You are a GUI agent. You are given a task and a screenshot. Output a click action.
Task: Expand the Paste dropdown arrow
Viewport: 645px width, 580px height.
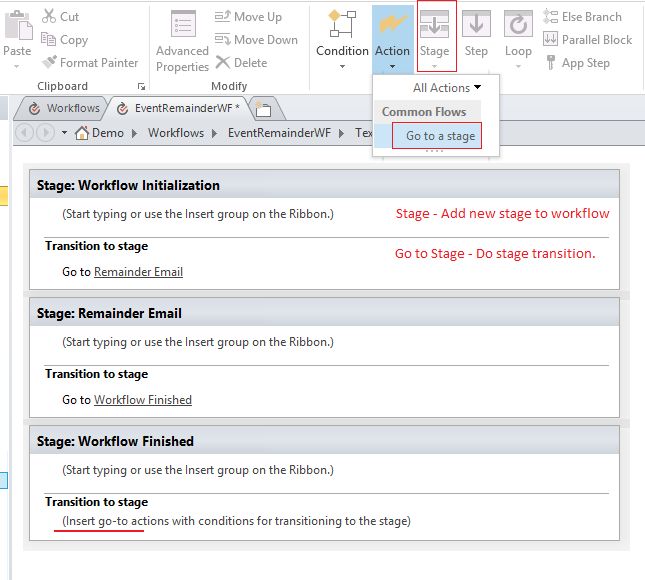click(x=17, y=66)
